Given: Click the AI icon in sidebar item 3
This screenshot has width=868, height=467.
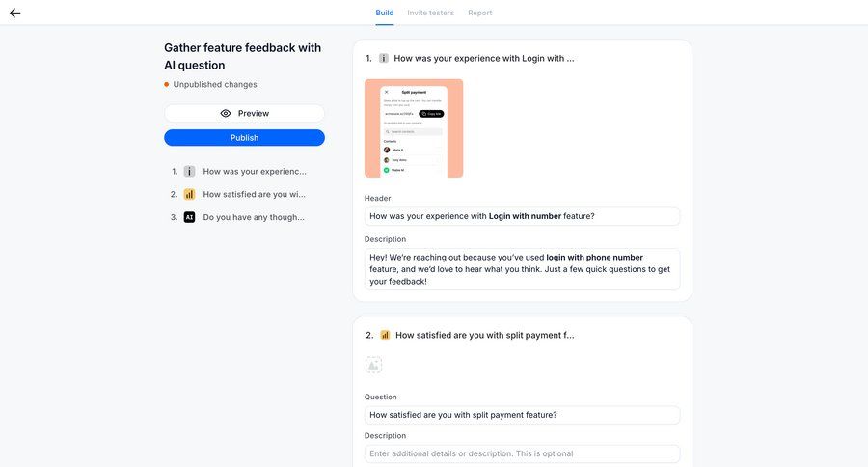Looking at the screenshot, I should [x=189, y=217].
